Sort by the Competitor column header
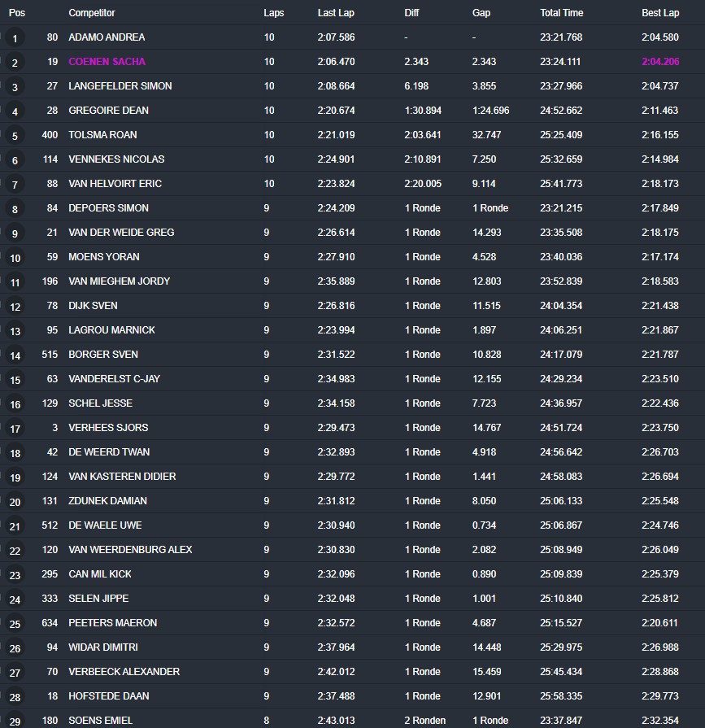The width and height of the screenshot is (705, 728). click(x=92, y=13)
